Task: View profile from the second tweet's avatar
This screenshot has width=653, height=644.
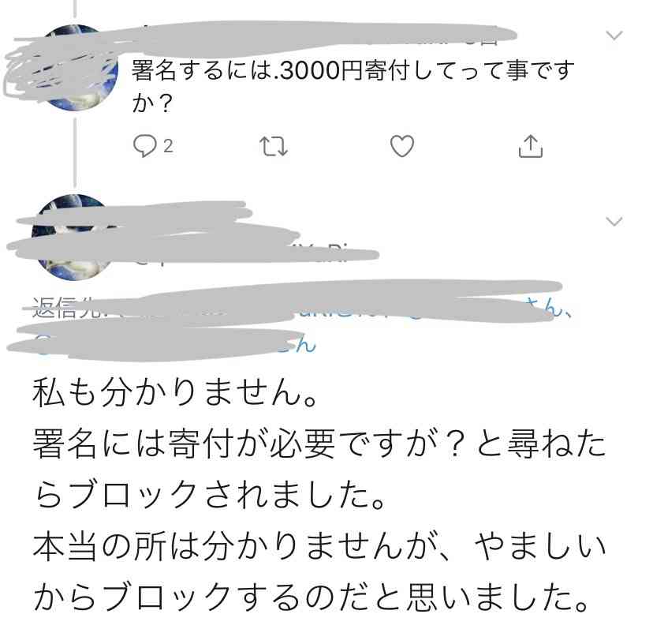Action: click(x=75, y=237)
